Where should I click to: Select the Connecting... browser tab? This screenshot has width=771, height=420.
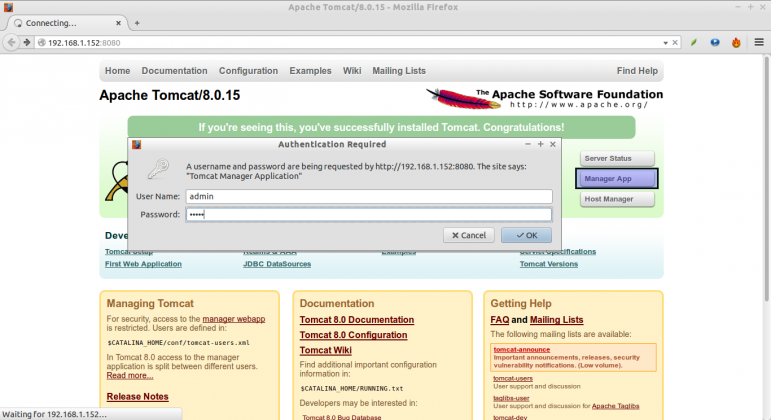(x=67, y=23)
